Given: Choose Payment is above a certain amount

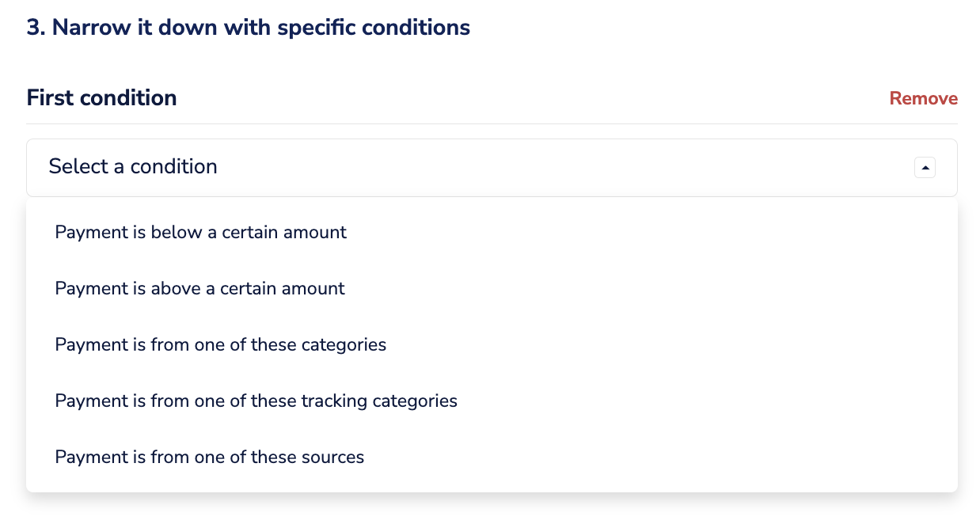Looking at the screenshot, I should click(199, 288).
